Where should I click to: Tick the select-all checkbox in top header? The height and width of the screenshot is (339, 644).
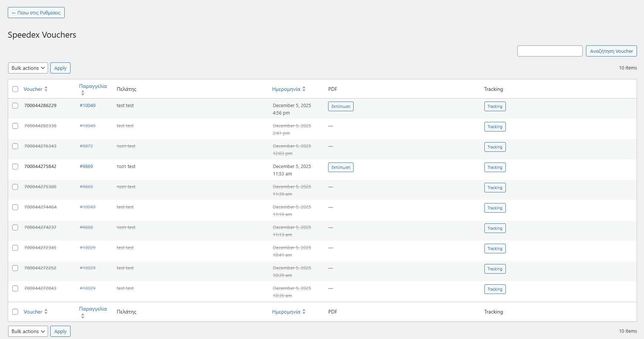(x=15, y=89)
